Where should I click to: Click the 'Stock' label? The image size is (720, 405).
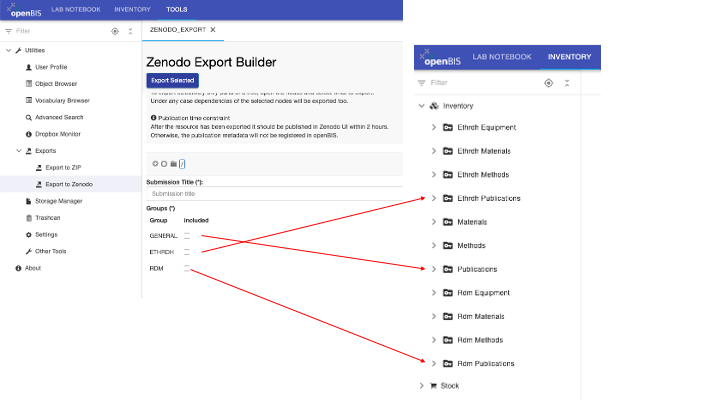(x=450, y=386)
